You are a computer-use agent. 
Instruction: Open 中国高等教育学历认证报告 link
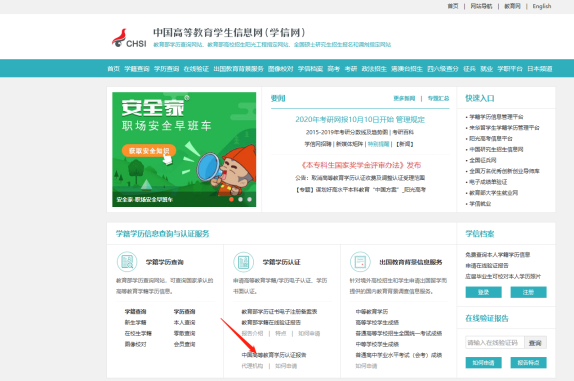274,355
